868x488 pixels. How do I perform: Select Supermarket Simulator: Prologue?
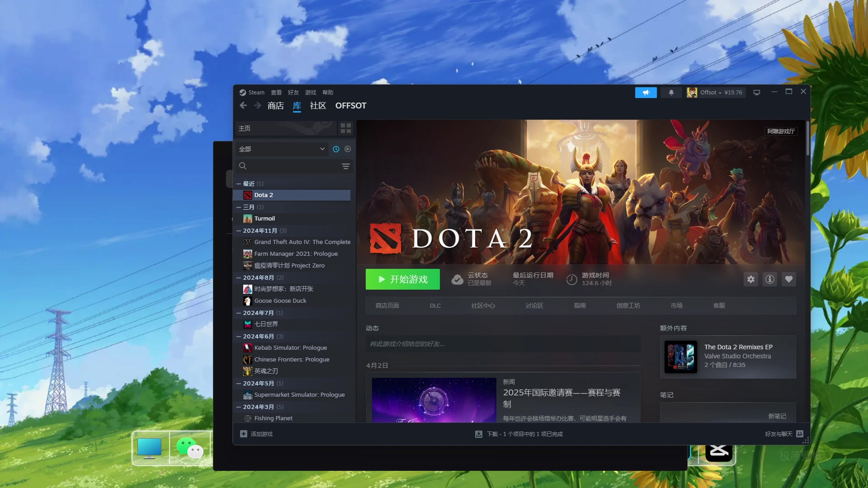[x=292, y=395]
